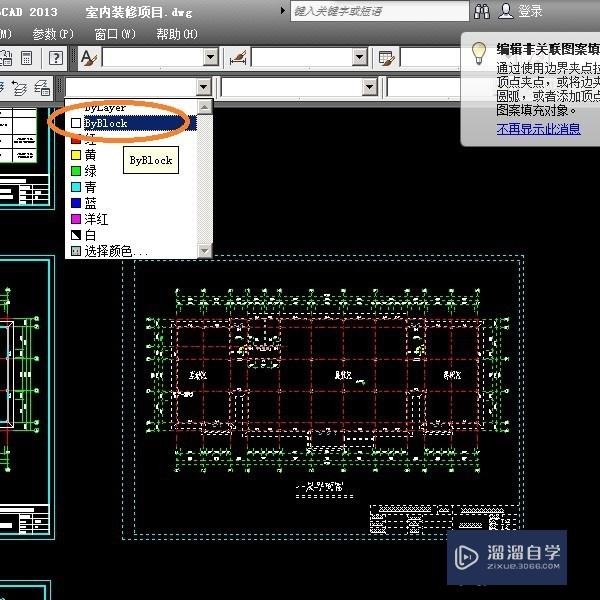The height and width of the screenshot is (600, 600).
Task: Click the text style name field
Action: pos(153,58)
